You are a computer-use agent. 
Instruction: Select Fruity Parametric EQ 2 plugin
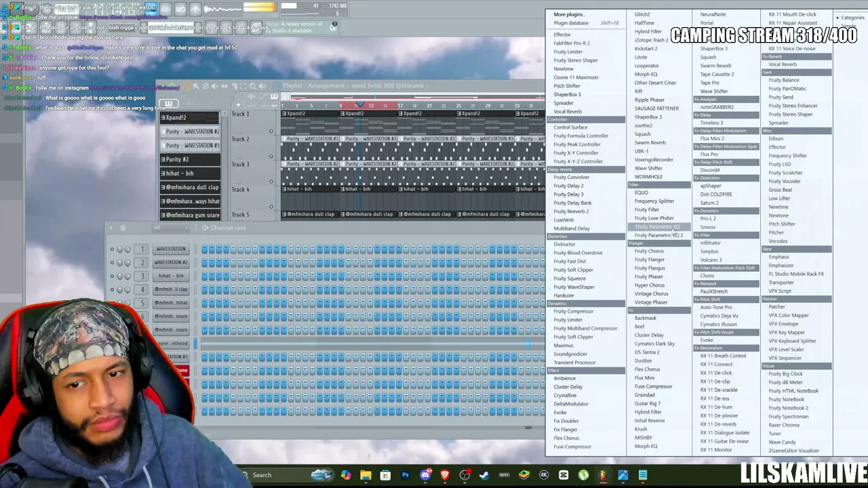pyautogui.click(x=658, y=235)
